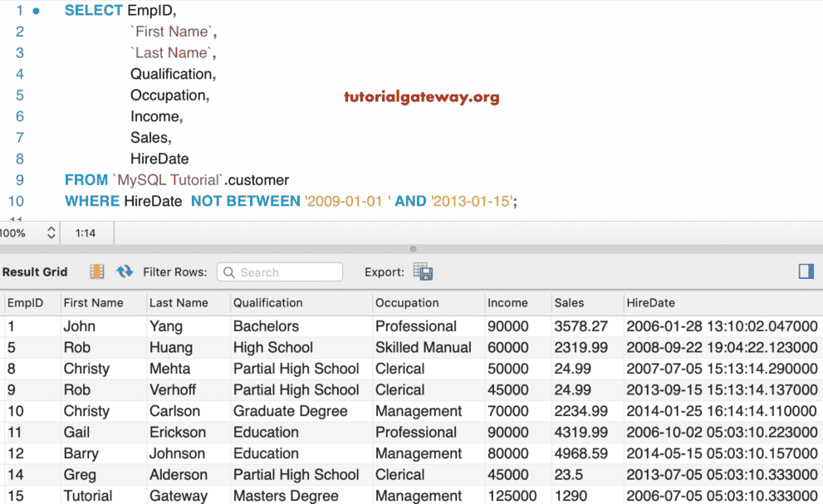Select the Sales cell '4968.59'

click(581, 453)
